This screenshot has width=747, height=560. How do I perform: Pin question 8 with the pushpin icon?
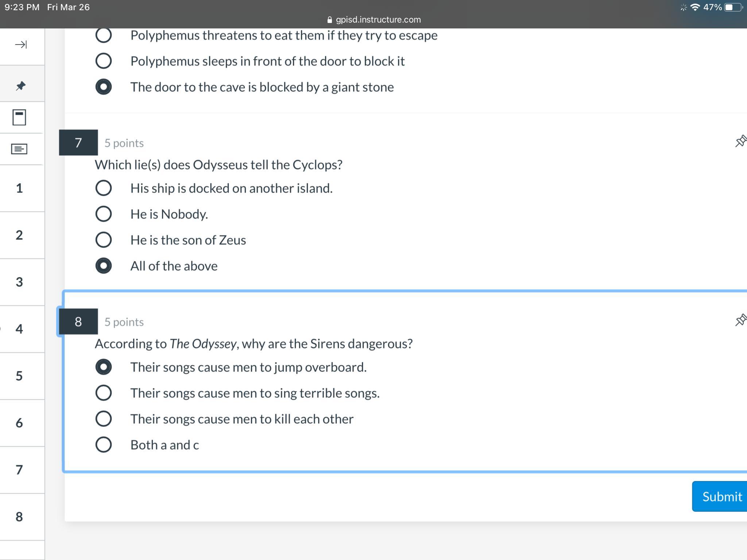tap(740, 320)
